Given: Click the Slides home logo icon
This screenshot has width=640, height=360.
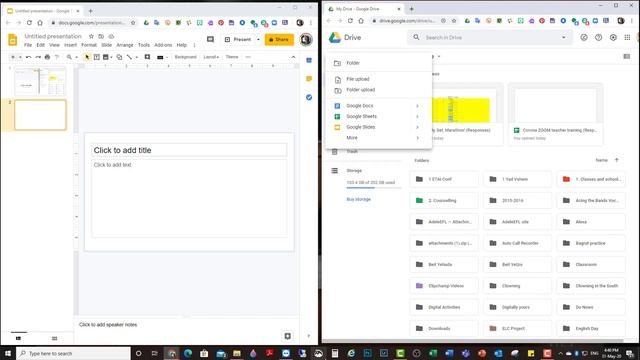Looking at the screenshot, I should (13, 40).
